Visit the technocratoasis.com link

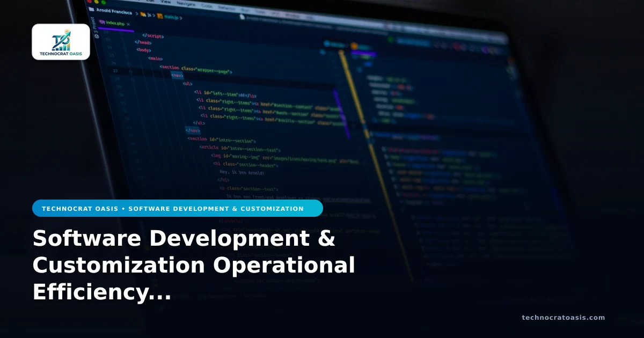563,318
